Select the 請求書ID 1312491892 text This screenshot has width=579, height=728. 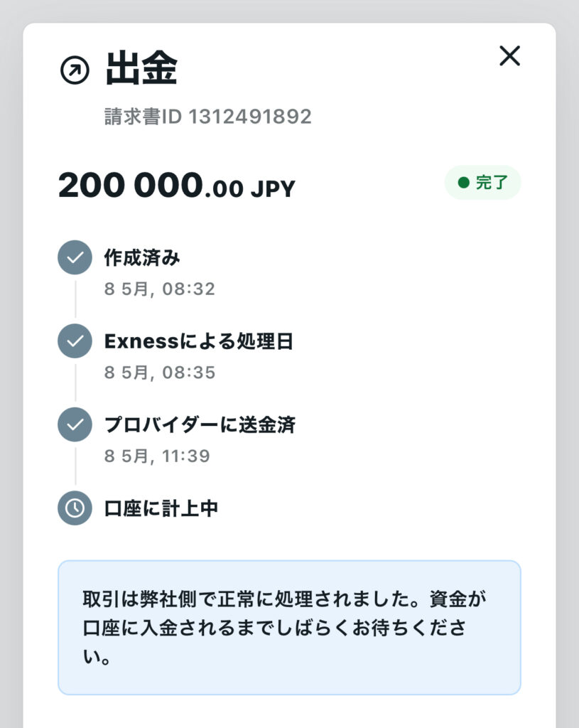pyautogui.click(x=207, y=117)
